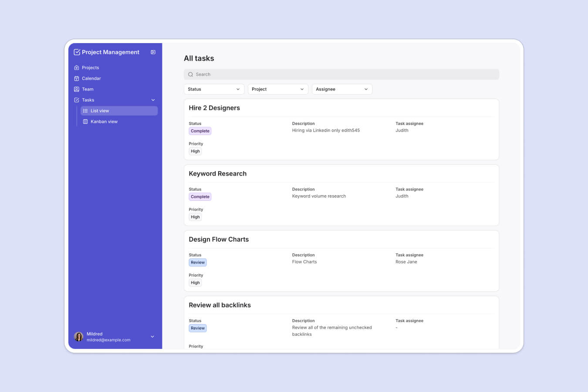The height and width of the screenshot is (392, 588).
Task: Click assignee Judith on Hire 2 Designers
Action: click(402, 131)
